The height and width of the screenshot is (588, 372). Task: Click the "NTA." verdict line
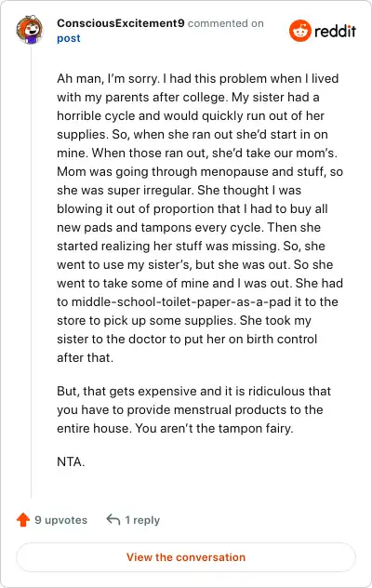tap(71, 461)
